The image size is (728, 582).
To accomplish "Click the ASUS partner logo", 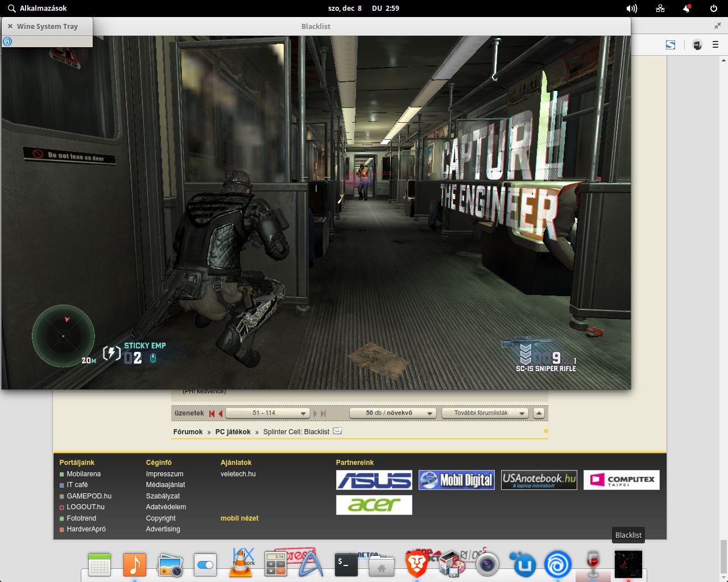I will tap(374, 480).
